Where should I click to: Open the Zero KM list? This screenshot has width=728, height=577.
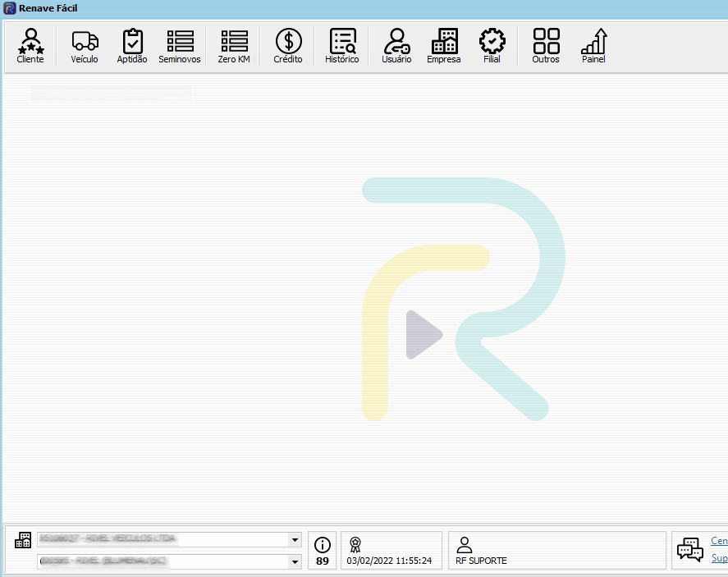234,45
